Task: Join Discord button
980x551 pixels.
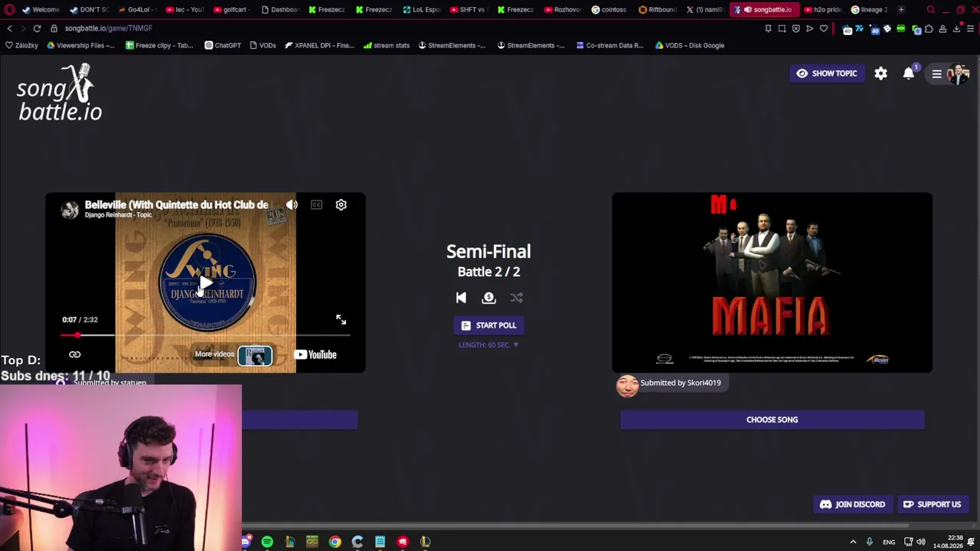Action: (x=852, y=504)
